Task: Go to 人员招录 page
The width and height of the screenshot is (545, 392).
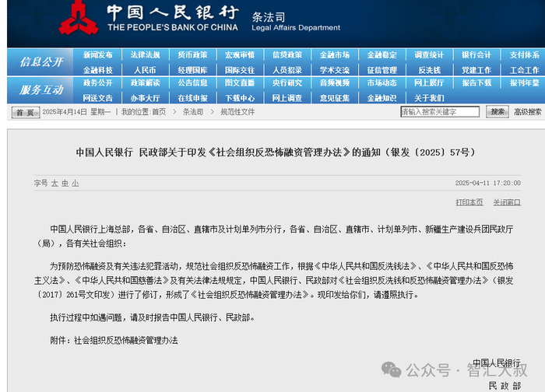Action: click(x=287, y=70)
